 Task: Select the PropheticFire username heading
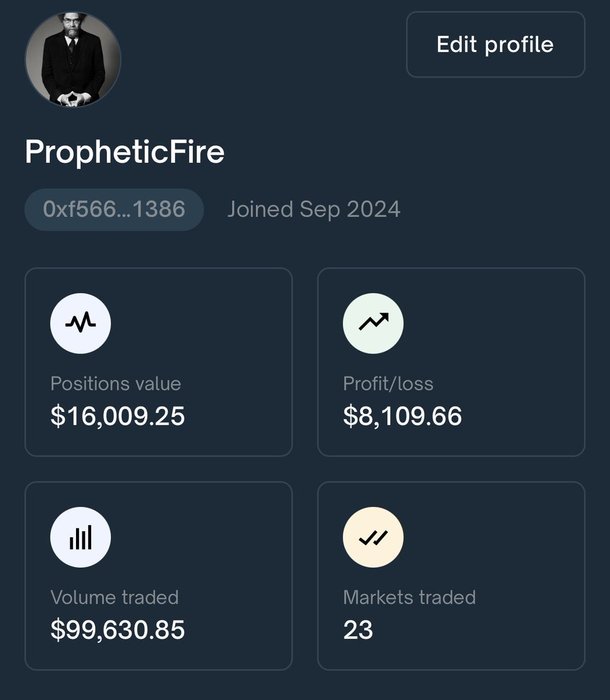[x=124, y=152]
